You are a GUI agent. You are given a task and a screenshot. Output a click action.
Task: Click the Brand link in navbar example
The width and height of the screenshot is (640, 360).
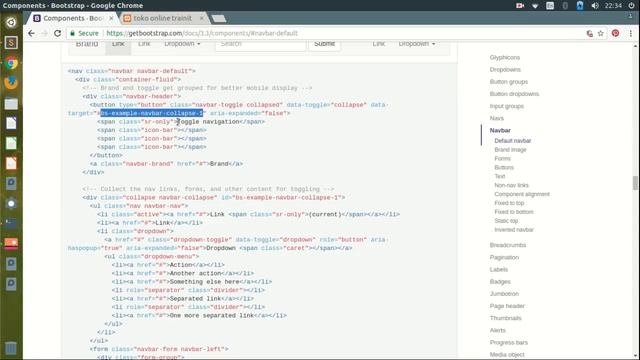pyautogui.click(x=87, y=44)
